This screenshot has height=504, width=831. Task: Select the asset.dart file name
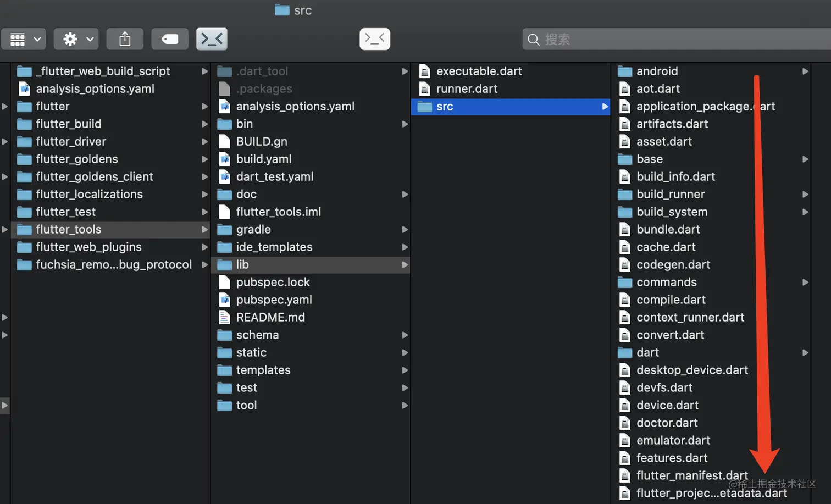pyautogui.click(x=664, y=142)
